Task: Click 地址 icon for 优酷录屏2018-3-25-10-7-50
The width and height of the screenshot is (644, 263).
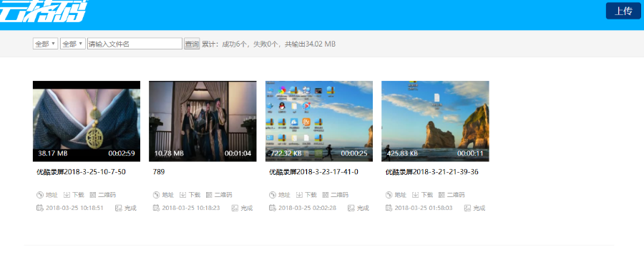Action: point(40,195)
